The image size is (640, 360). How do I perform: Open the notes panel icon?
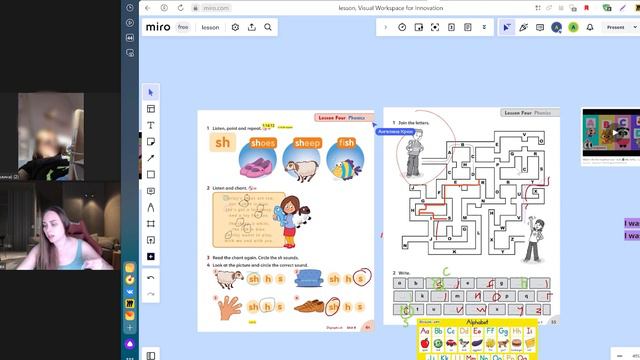pos(468,27)
